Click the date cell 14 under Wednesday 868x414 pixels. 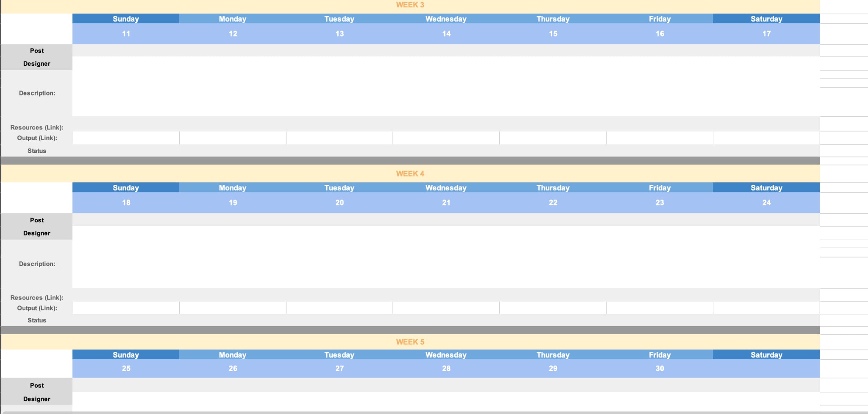[446, 34]
